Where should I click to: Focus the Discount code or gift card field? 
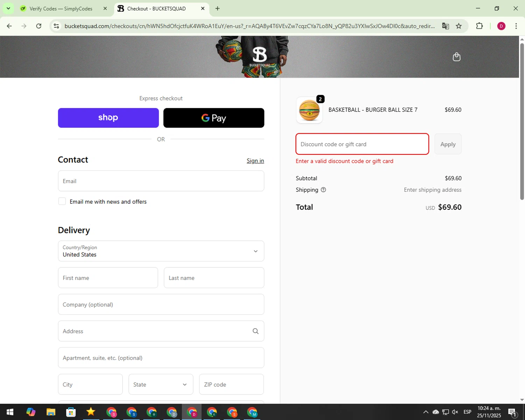click(362, 144)
